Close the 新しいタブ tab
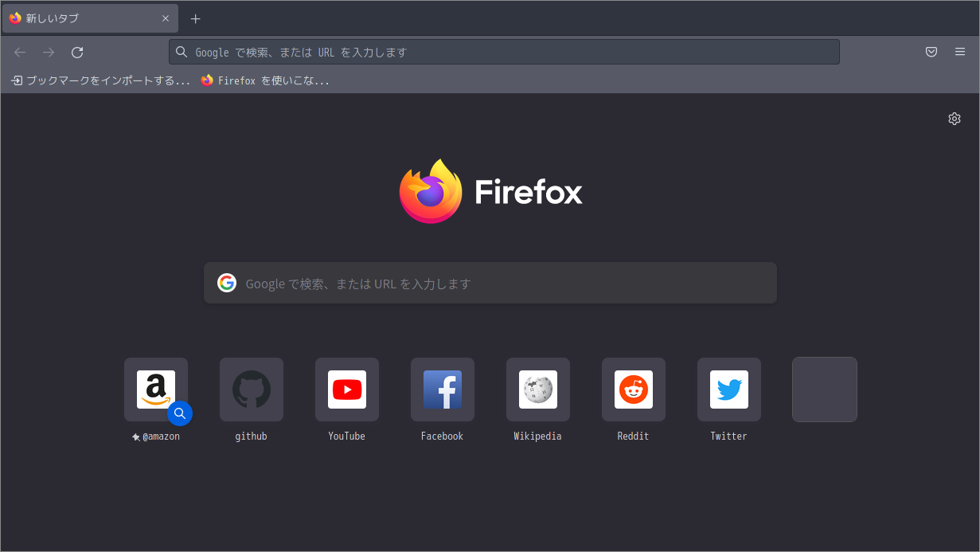The image size is (980, 552). tap(166, 18)
